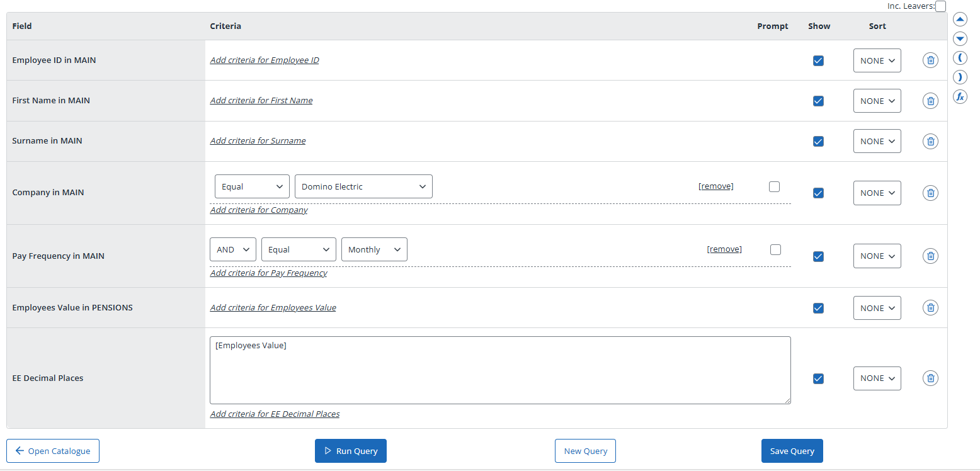Untick Show for Company
Viewport: 980px width, 471px height.
818,193
